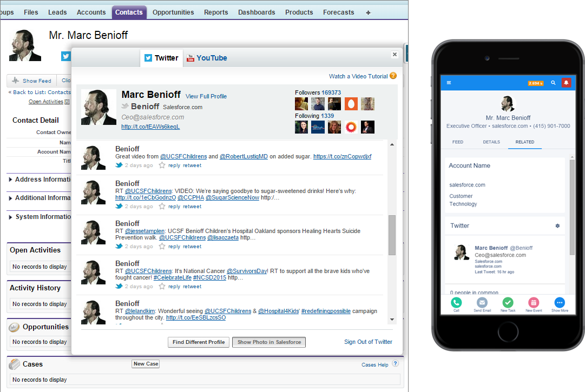Tap the notification bell on phone
This screenshot has height=392, width=585.
click(x=566, y=83)
